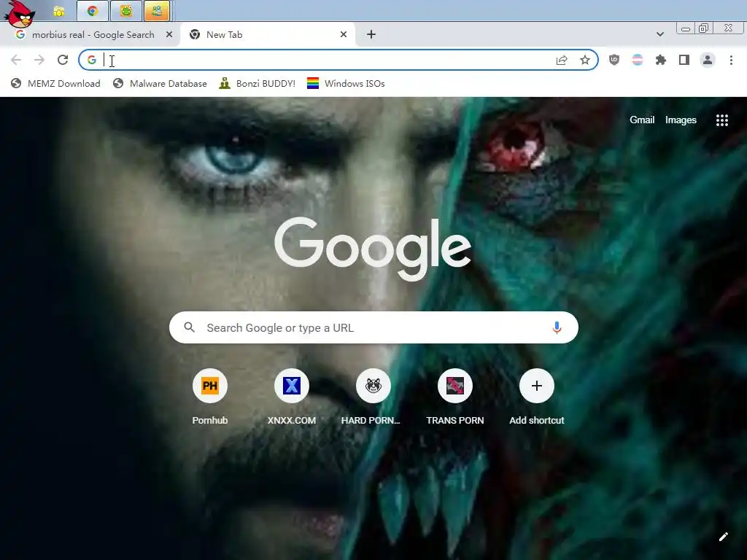Open the orange people taskbar icon

[157, 11]
